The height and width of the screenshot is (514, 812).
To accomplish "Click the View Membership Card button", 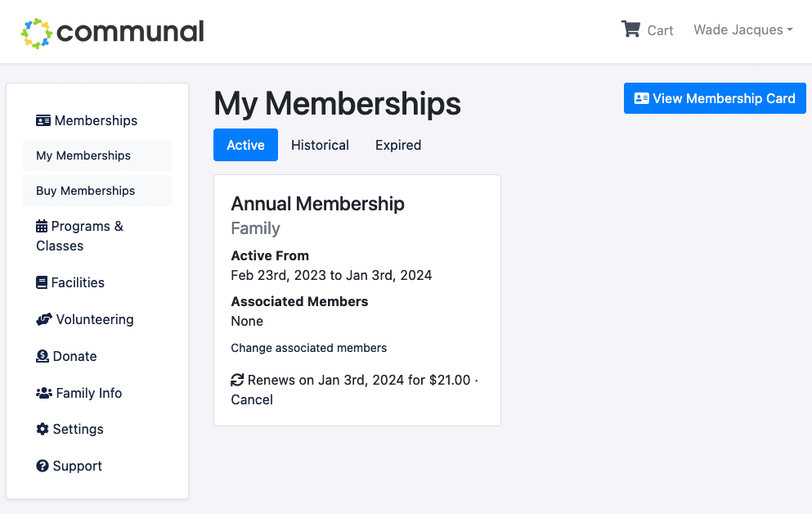I will (x=714, y=97).
